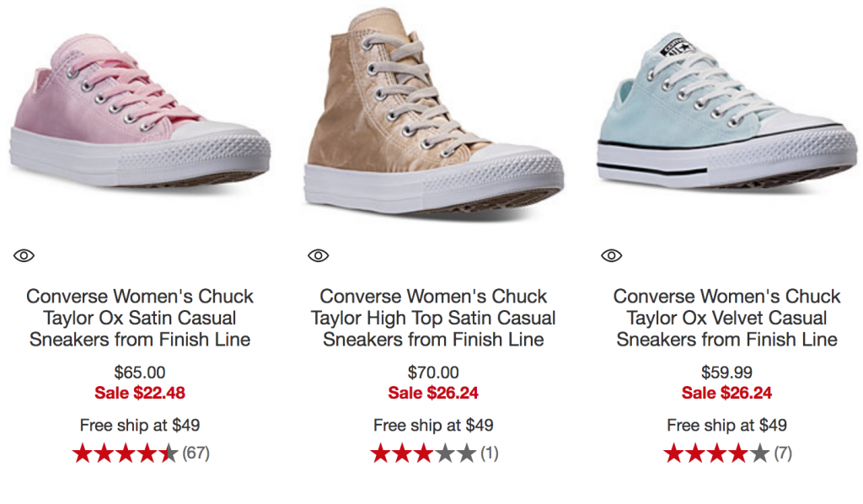Open Chuck Taylor Ox Velvet Casual Sneakers link

click(x=726, y=319)
